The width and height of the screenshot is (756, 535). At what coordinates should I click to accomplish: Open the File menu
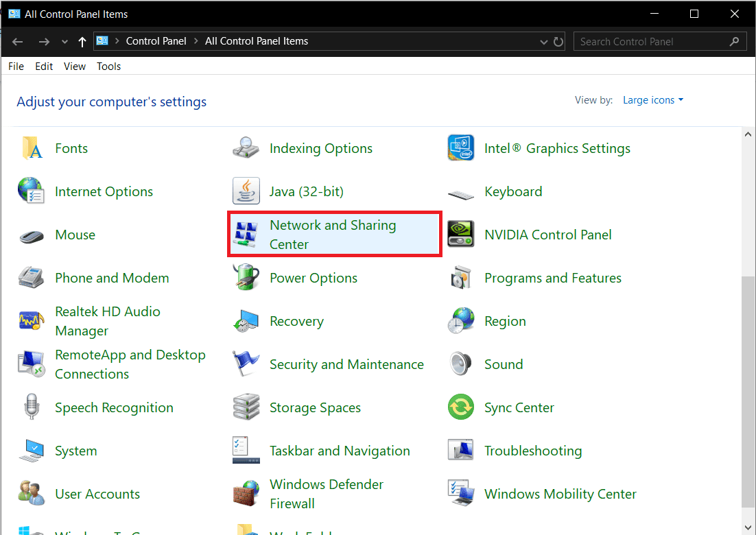coord(16,67)
